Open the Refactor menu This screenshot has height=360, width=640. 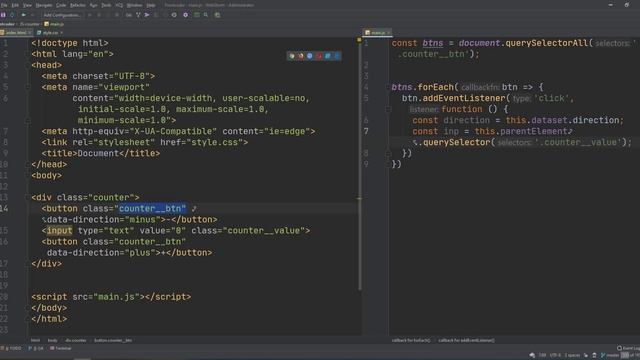point(78,5)
